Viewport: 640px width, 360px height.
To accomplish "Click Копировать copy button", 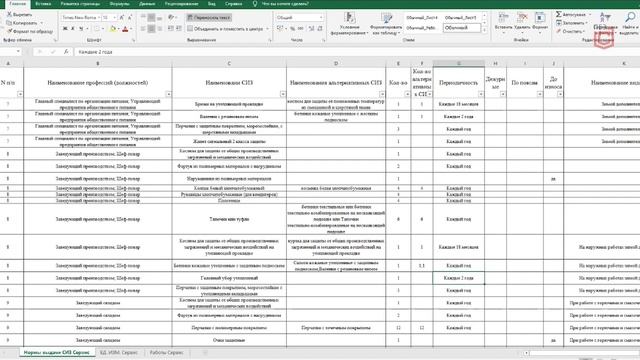I will click(x=22, y=23).
